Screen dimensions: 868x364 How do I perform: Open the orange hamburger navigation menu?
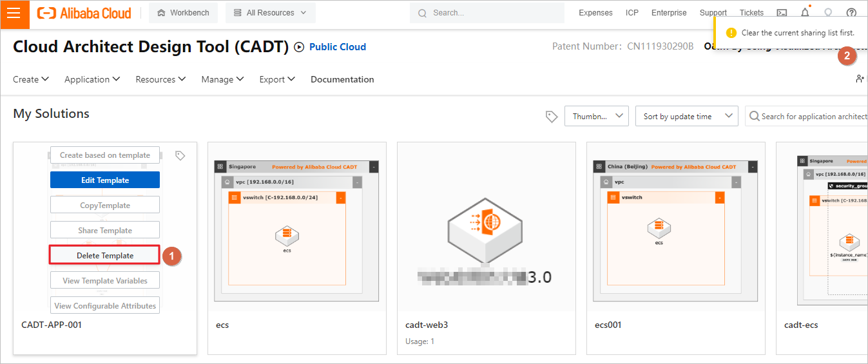tap(14, 14)
